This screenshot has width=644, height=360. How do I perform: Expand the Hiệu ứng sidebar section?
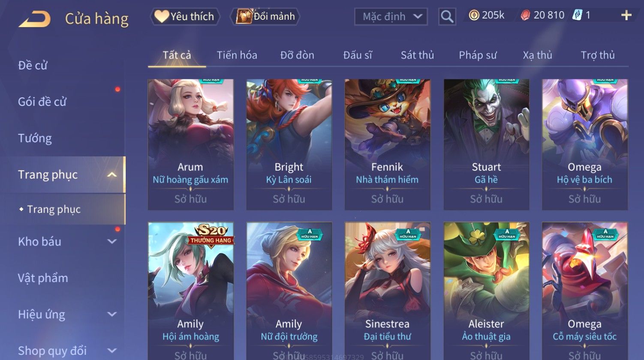point(112,314)
